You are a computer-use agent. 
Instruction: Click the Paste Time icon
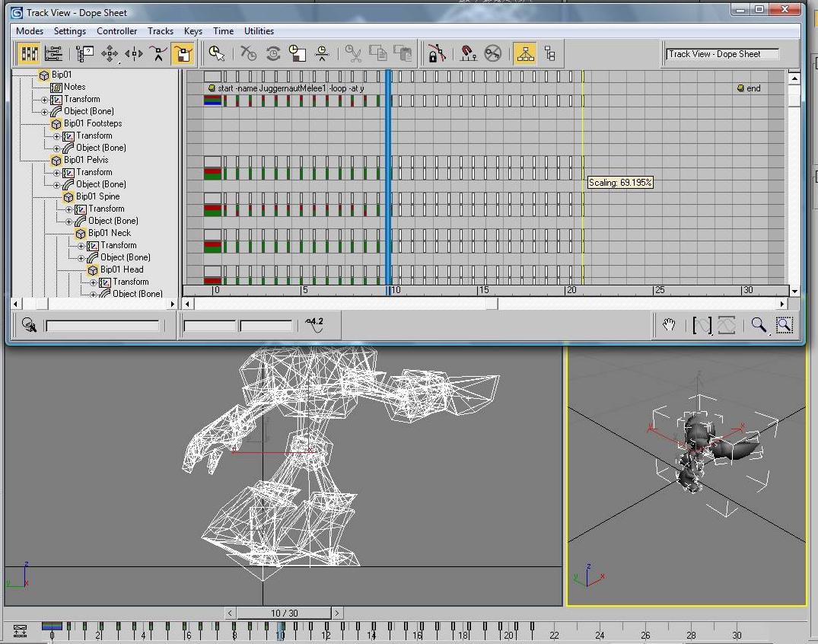click(x=403, y=53)
